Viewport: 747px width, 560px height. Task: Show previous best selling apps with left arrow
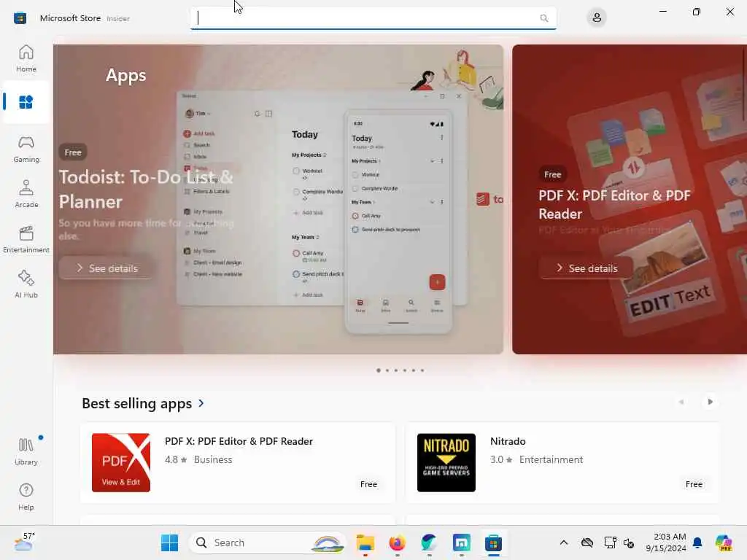point(681,402)
